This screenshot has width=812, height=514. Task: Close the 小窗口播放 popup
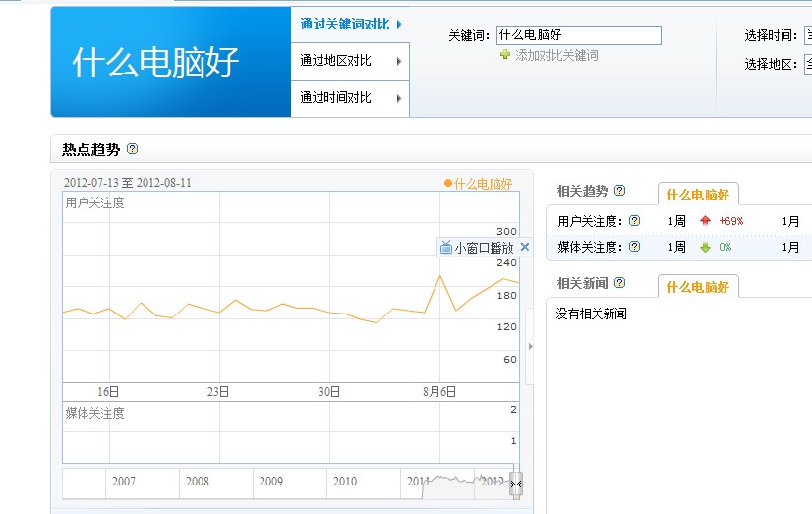pyautogui.click(x=524, y=248)
